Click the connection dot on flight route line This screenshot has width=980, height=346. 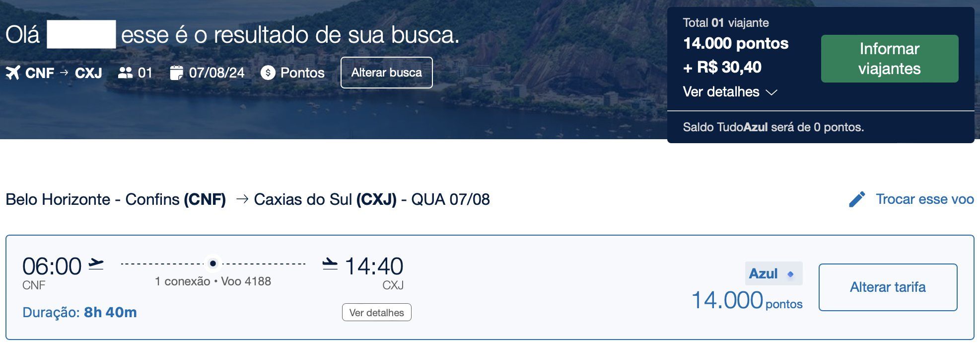213,263
